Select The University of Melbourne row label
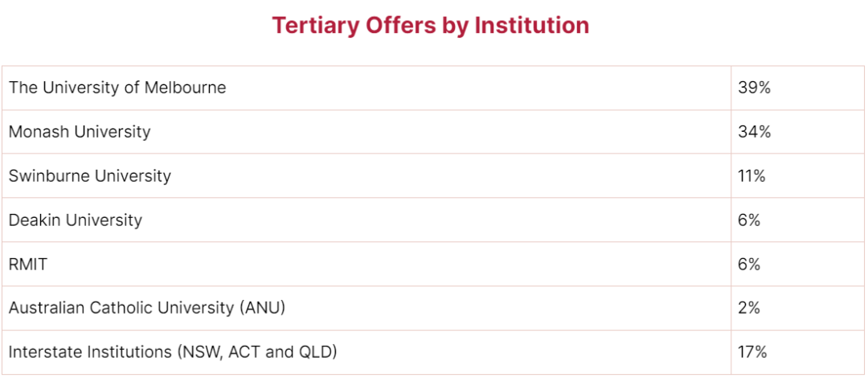868x382 pixels. (117, 88)
